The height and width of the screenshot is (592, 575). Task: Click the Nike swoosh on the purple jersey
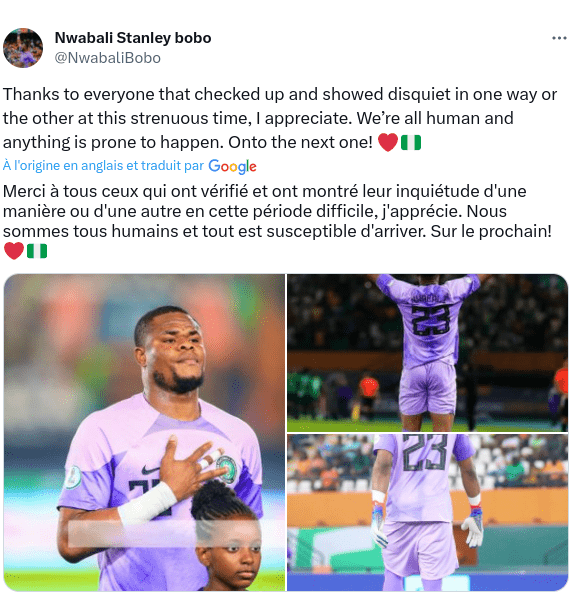[x=151, y=470]
